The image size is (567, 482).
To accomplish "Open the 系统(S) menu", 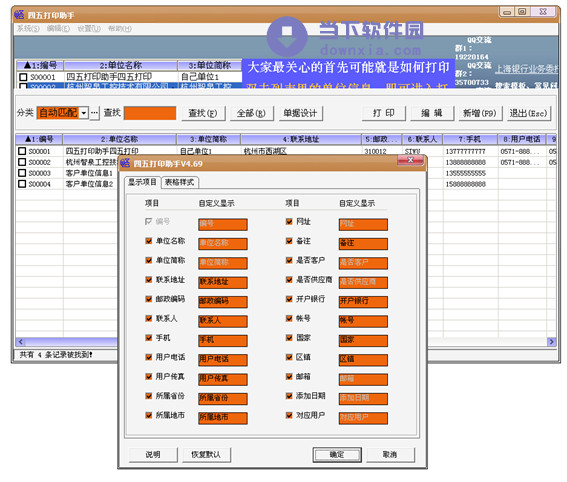I will (28, 29).
